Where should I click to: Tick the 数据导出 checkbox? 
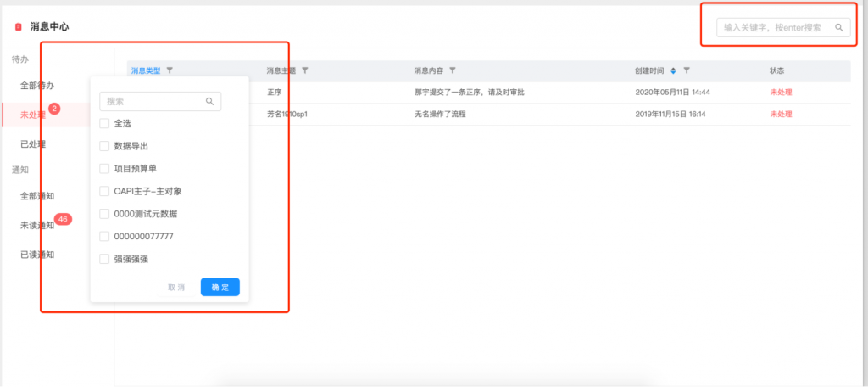(104, 146)
